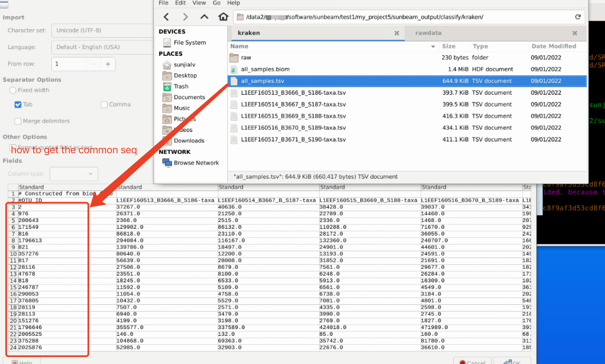Image resolution: width=605 pixels, height=364 pixels.
Task: Check the Merge delimiters option
Action: coord(18,121)
